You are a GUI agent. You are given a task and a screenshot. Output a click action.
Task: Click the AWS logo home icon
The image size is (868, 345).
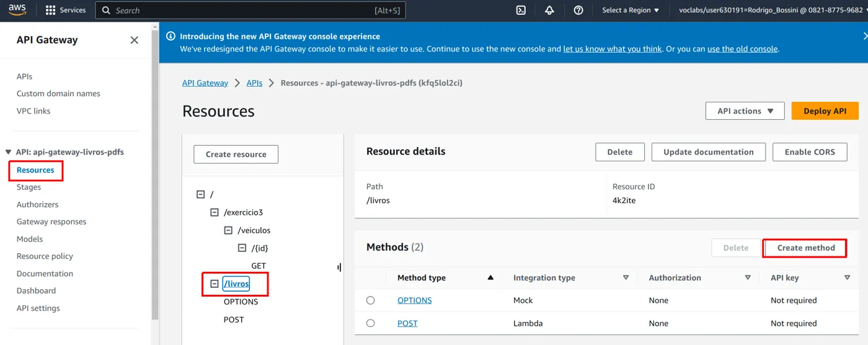(17, 11)
